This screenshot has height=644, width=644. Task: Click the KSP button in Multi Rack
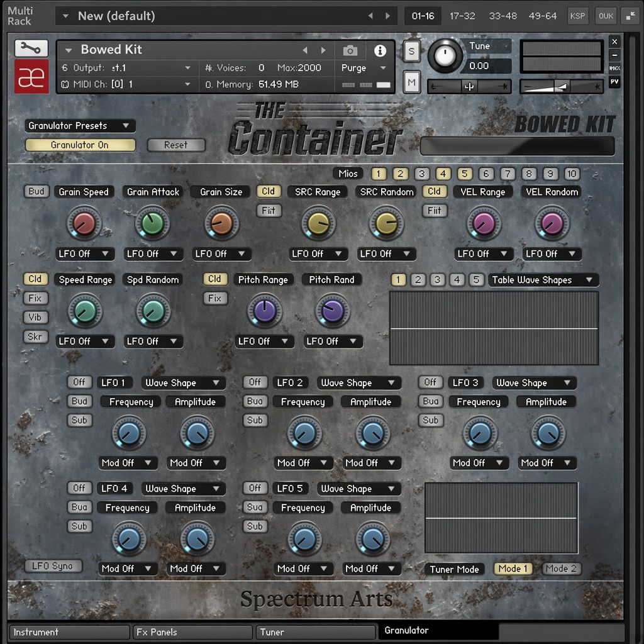[577, 16]
